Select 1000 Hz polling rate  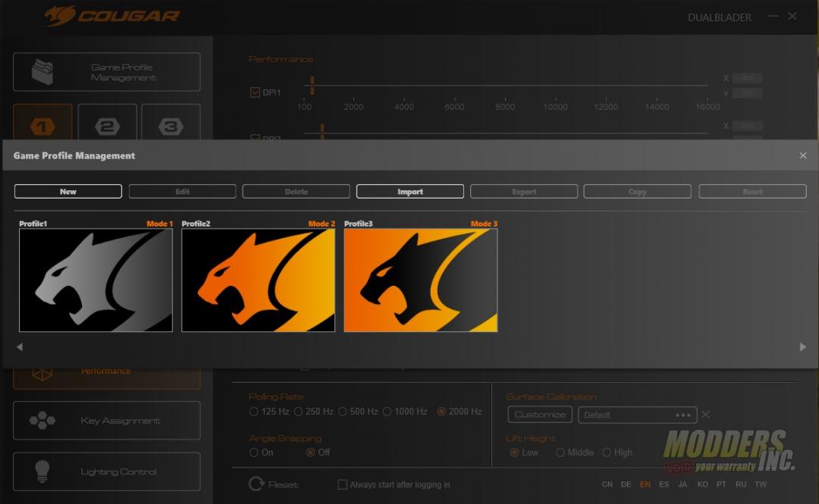pyautogui.click(x=387, y=412)
